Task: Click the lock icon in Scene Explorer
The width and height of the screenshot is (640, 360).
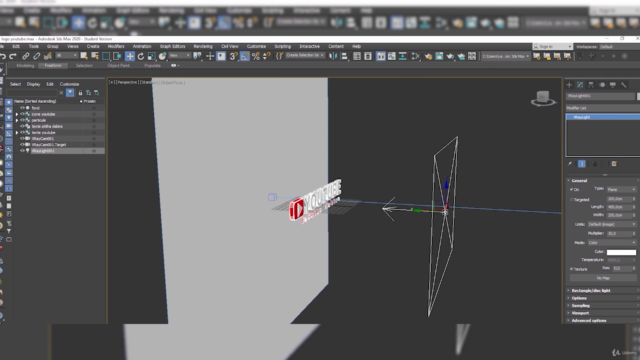Action: [x=80, y=93]
